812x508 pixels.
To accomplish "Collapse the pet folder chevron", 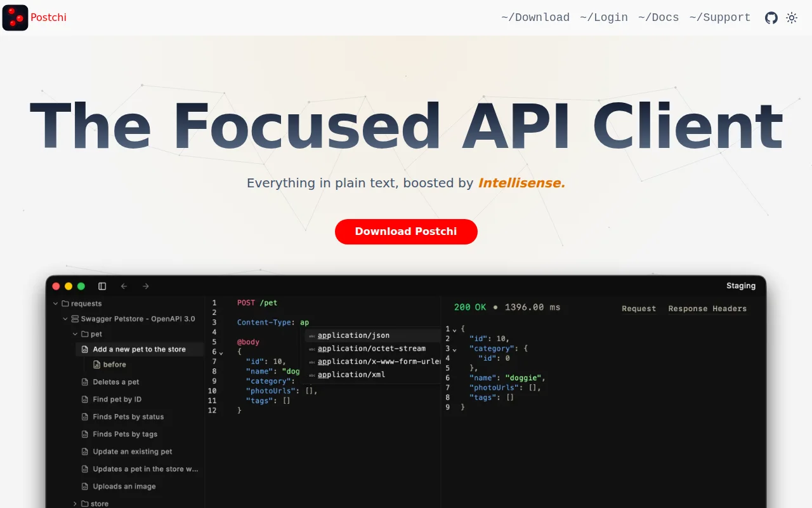I will click(x=75, y=334).
